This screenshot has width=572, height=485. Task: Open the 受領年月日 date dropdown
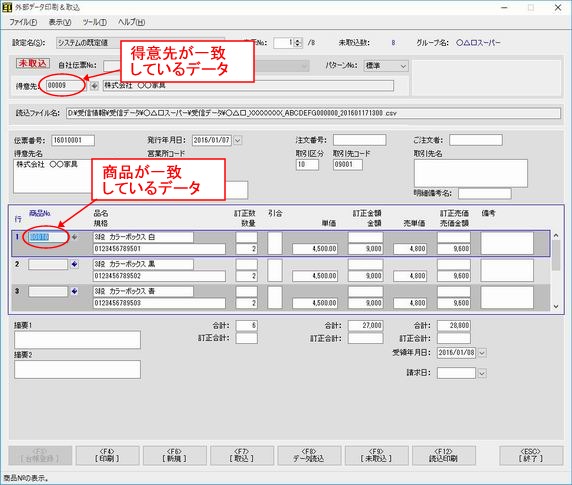pos(482,353)
